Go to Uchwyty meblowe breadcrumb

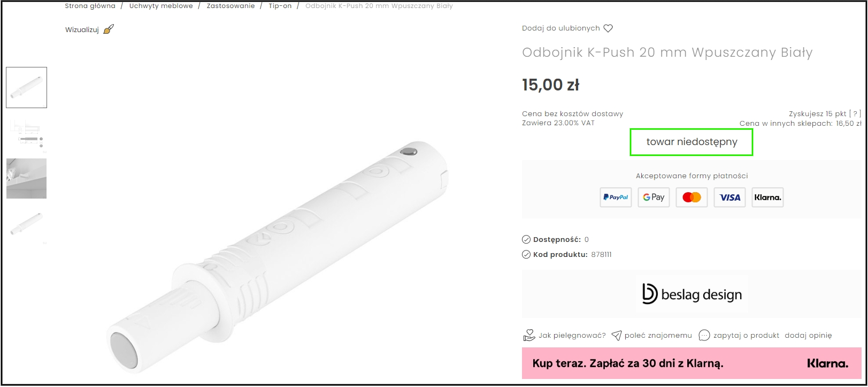[x=161, y=6]
